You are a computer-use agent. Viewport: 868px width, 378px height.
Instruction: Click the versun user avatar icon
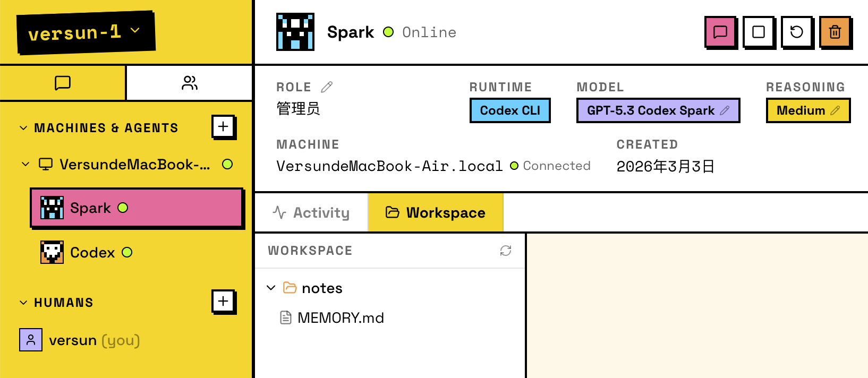(31, 340)
